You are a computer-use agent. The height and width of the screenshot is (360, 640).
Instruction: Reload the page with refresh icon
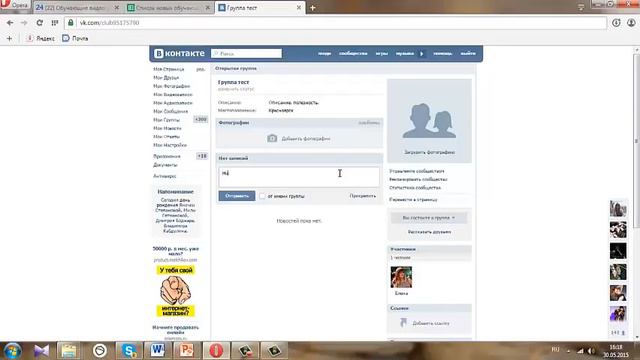point(40,23)
